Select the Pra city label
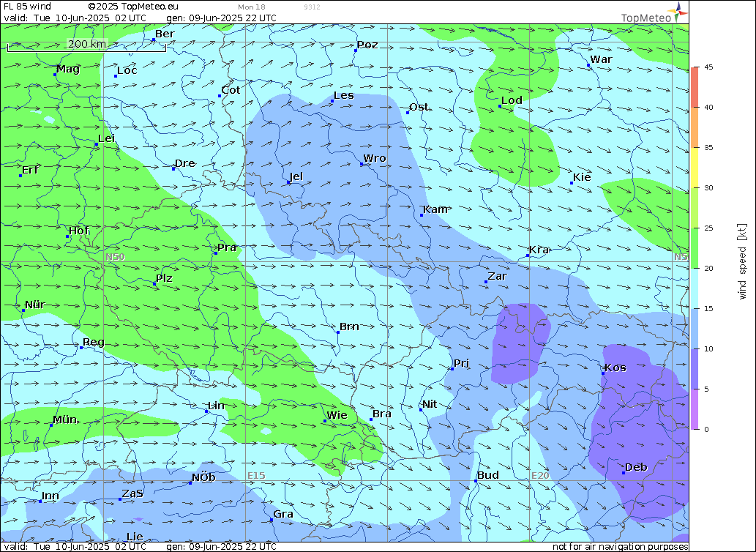Image resolution: width=756 pixels, height=552 pixels. point(227,247)
